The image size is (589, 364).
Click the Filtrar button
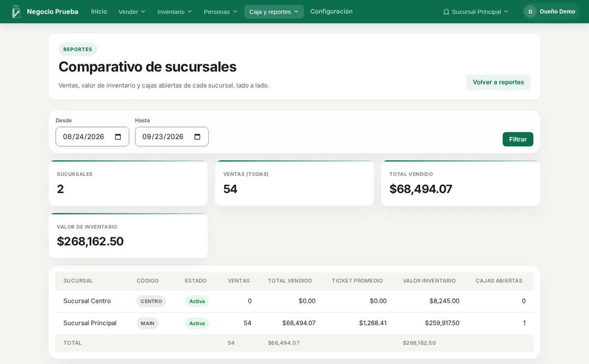[x=518, y=139]
